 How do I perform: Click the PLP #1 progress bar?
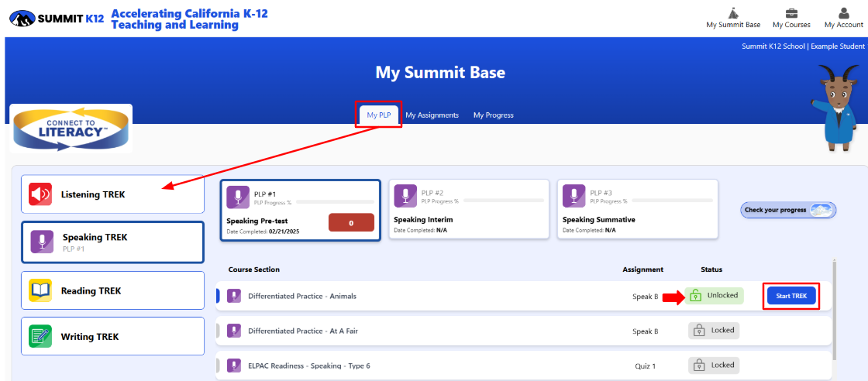click(x=334, y=202)
